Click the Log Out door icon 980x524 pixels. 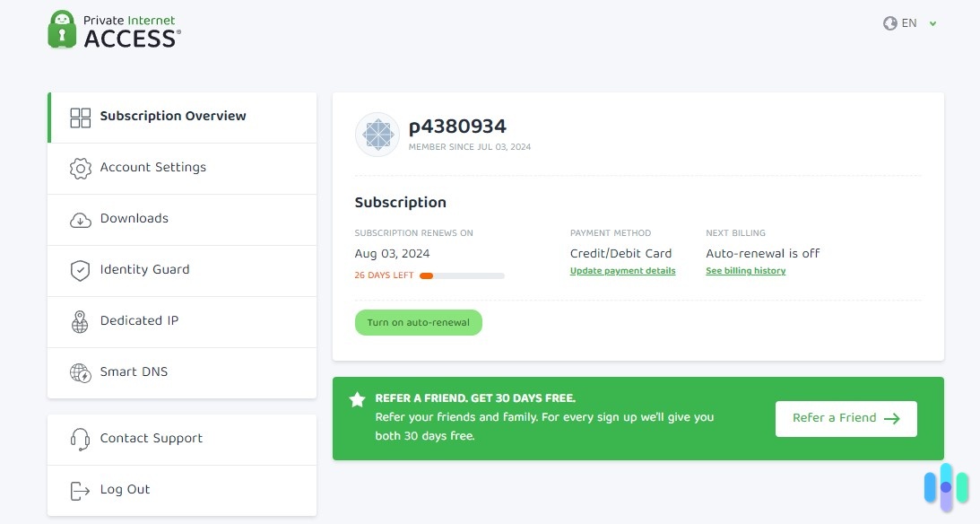80,490
